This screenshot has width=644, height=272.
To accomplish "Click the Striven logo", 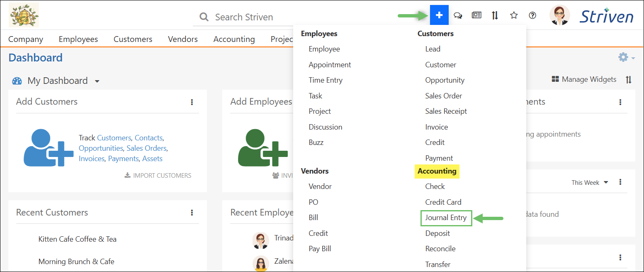I will 606,16.
